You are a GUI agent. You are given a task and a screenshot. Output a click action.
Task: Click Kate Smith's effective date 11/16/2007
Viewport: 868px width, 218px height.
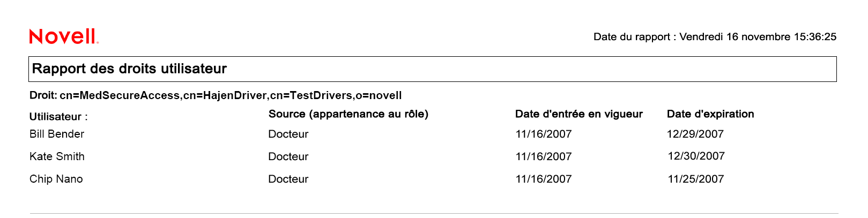coord(544,156)
